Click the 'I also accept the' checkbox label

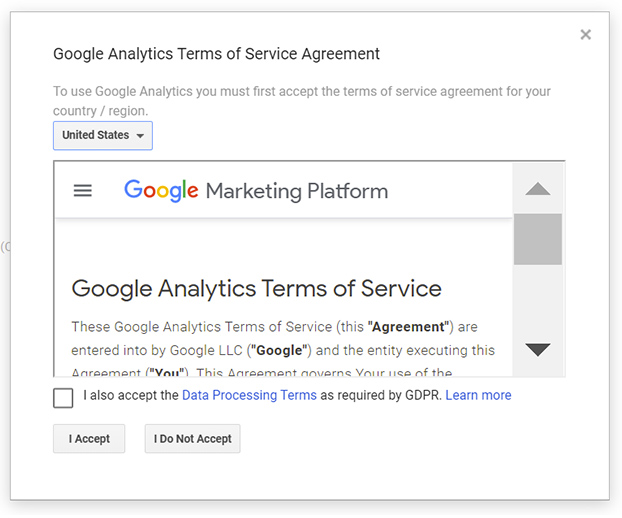[x=131, y=395]
